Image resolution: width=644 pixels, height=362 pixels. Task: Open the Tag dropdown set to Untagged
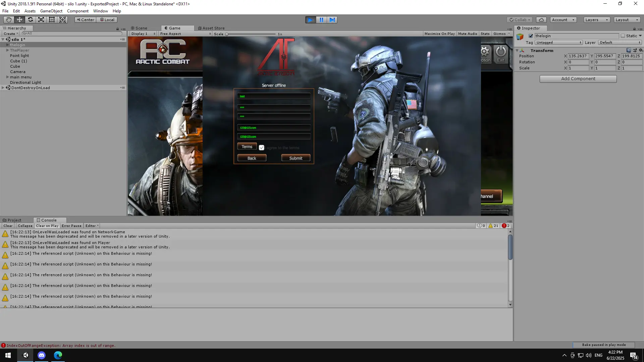pos(558,43)
